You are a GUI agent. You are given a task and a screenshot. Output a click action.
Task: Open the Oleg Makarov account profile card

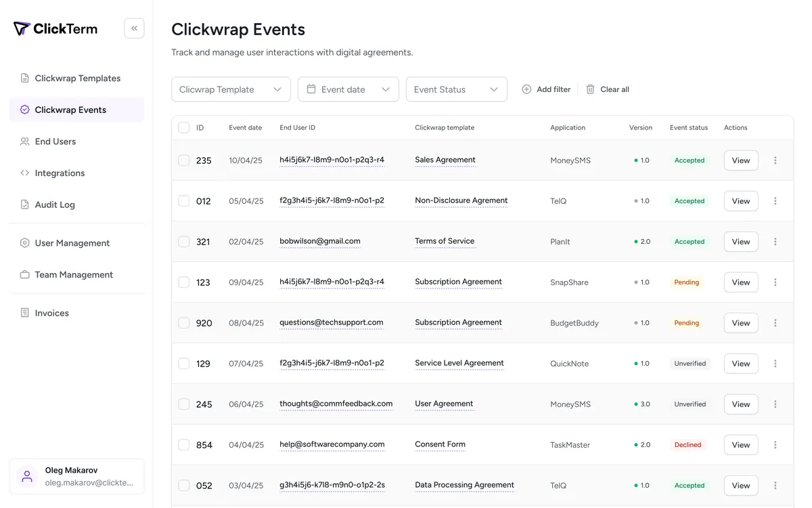(76, 476)
